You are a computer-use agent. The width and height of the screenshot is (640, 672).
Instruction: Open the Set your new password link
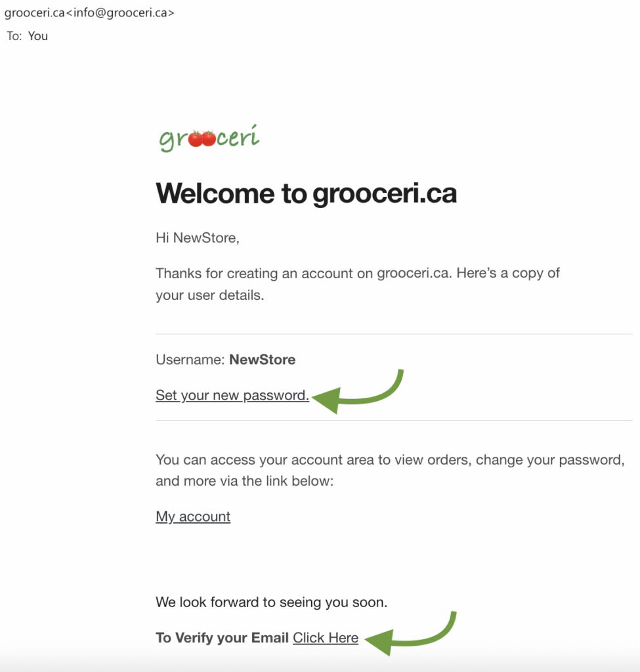point(232,395)
